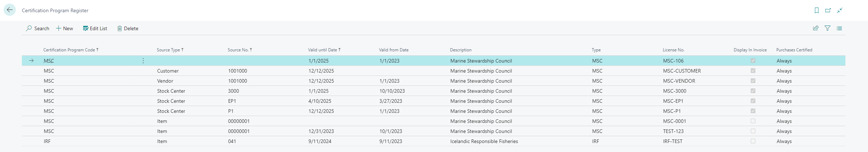
Task: Click the Delete button
Action: [x=128, y=28]
